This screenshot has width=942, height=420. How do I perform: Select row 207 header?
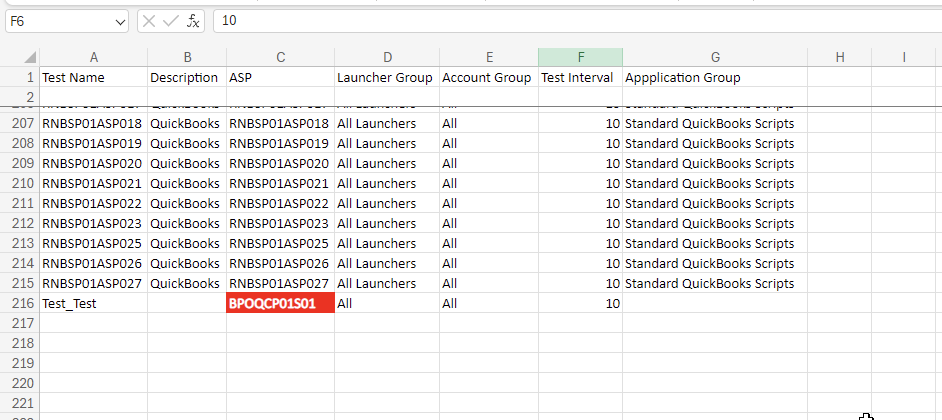click(x=20, y=124)
